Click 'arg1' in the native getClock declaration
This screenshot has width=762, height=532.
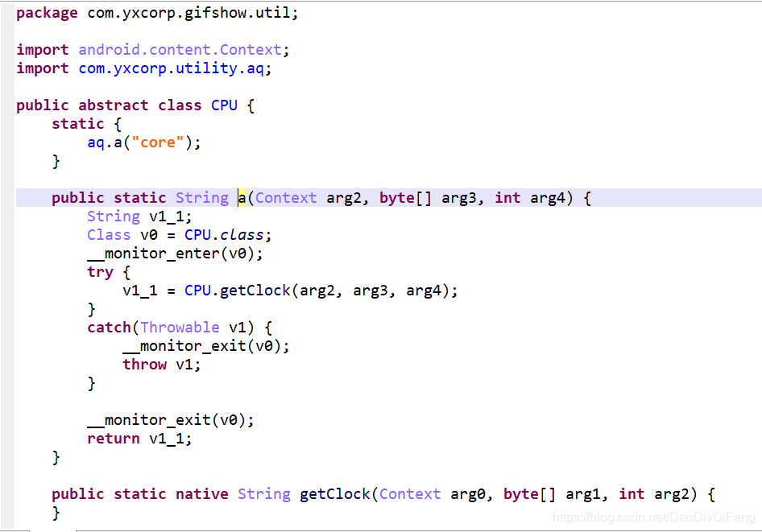coord(582,494)
